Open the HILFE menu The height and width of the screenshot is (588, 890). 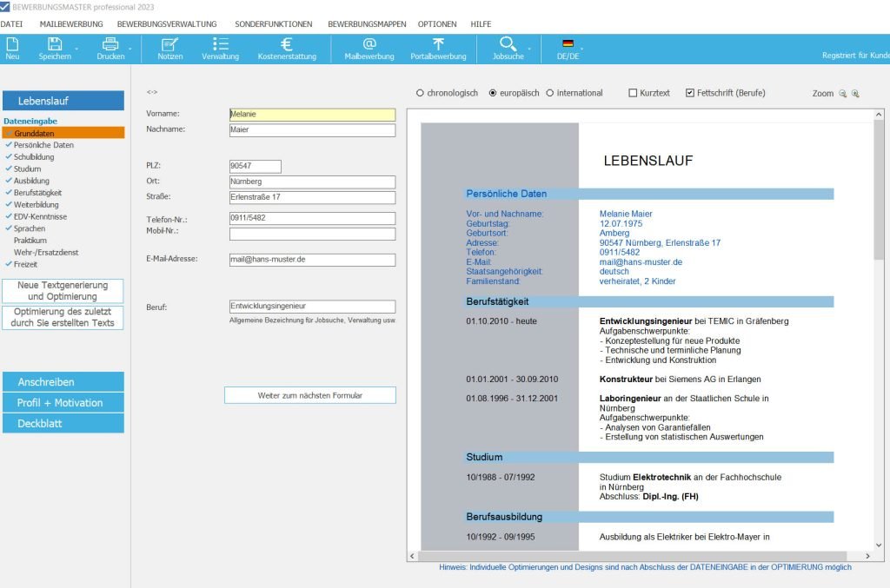(x=481, y=23)
